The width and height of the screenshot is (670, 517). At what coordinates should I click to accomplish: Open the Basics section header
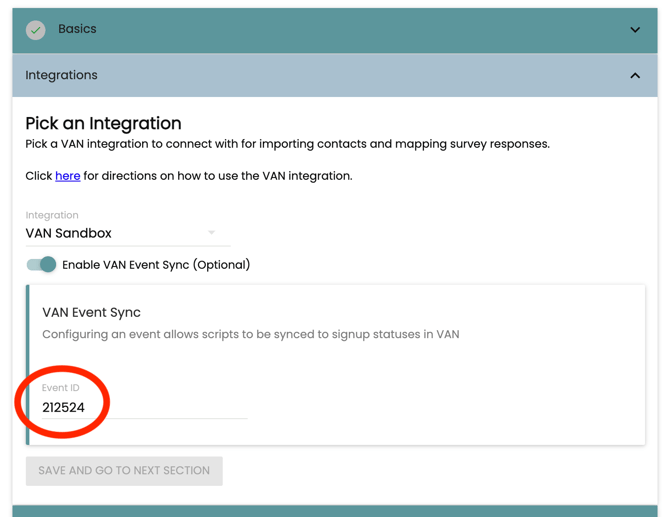pyautogui.click(x=300, y=30)
